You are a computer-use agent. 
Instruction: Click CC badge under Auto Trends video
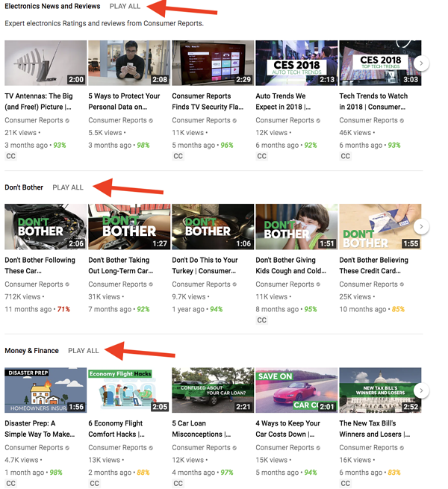pyautogui.click(x=261, y=156)
